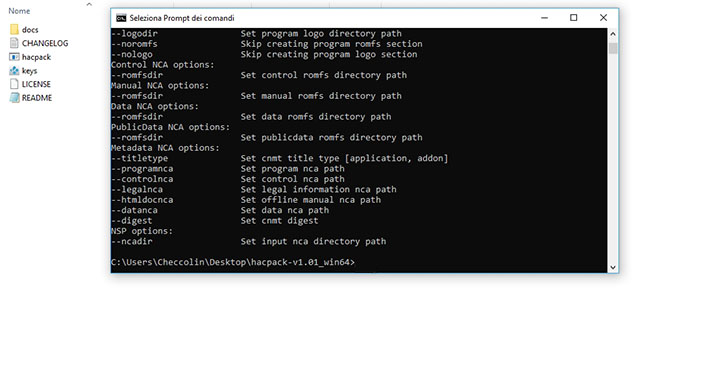
Task: Click the keys file icon
Action: click(14, 71)
